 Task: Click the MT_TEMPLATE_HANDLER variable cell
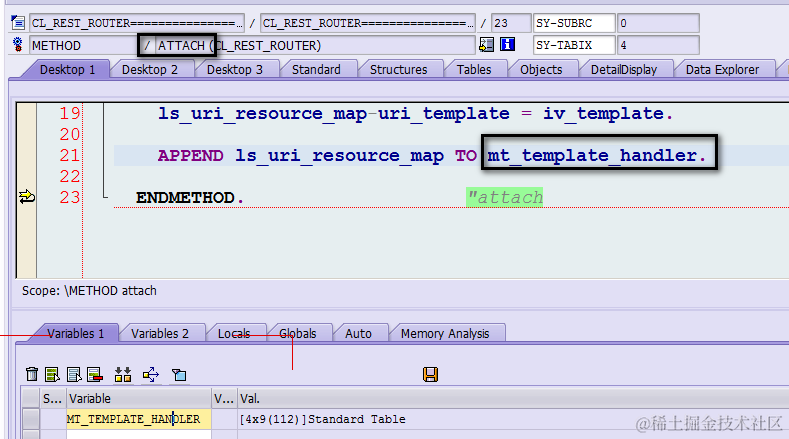(x=139, y=419)
